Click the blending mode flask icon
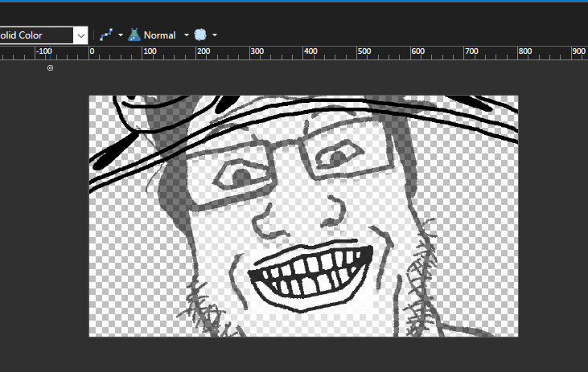This screenshot has height=372, width=588. coord(134,35)
